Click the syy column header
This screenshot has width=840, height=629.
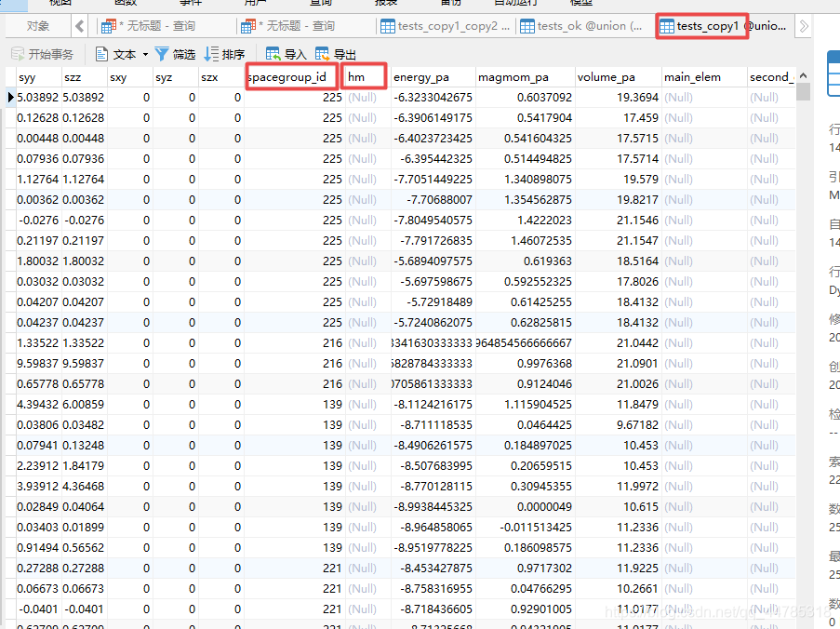38,77
